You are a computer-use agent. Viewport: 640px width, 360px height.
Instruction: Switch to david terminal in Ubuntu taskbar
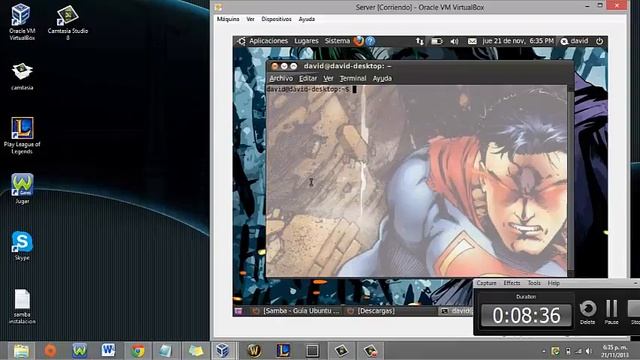(x=456, y=311)
